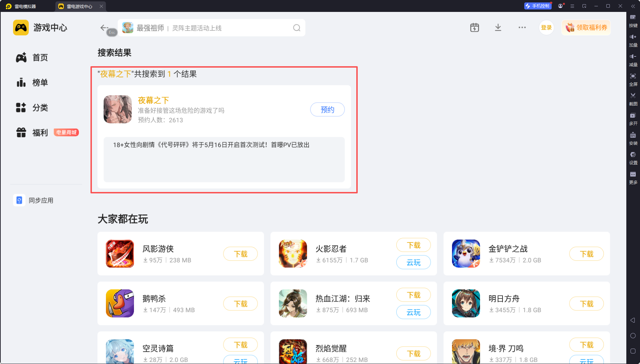This screenshot has height=364, width=640.
Task: Close the 雷电游戏中心 tab
Action: coord(101,6)
